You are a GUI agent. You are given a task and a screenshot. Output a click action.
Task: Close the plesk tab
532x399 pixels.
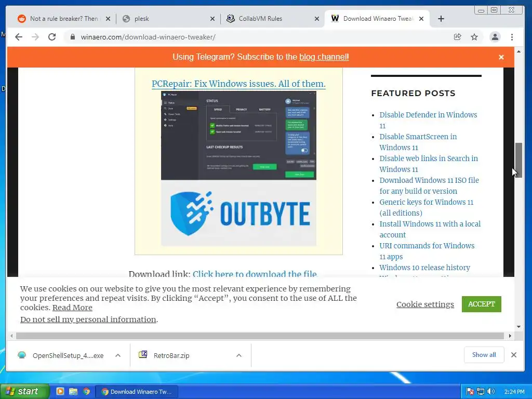click(x=212, y=19)
